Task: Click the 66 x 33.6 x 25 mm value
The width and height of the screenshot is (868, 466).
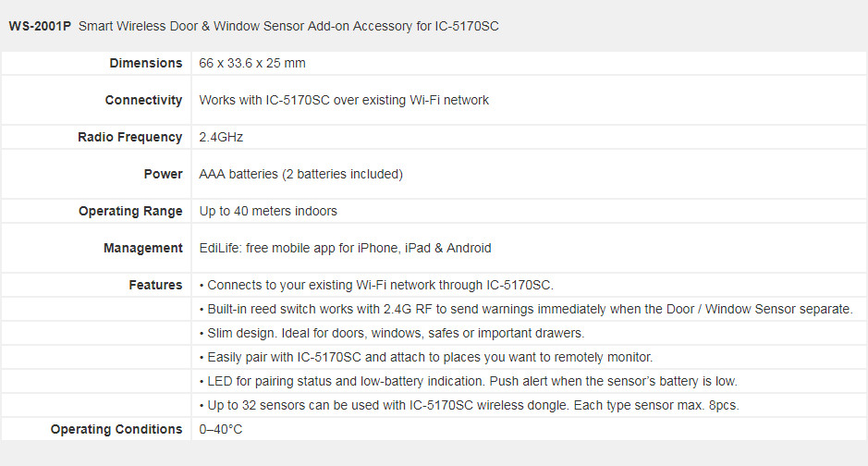Action: [x=251, y=63]
